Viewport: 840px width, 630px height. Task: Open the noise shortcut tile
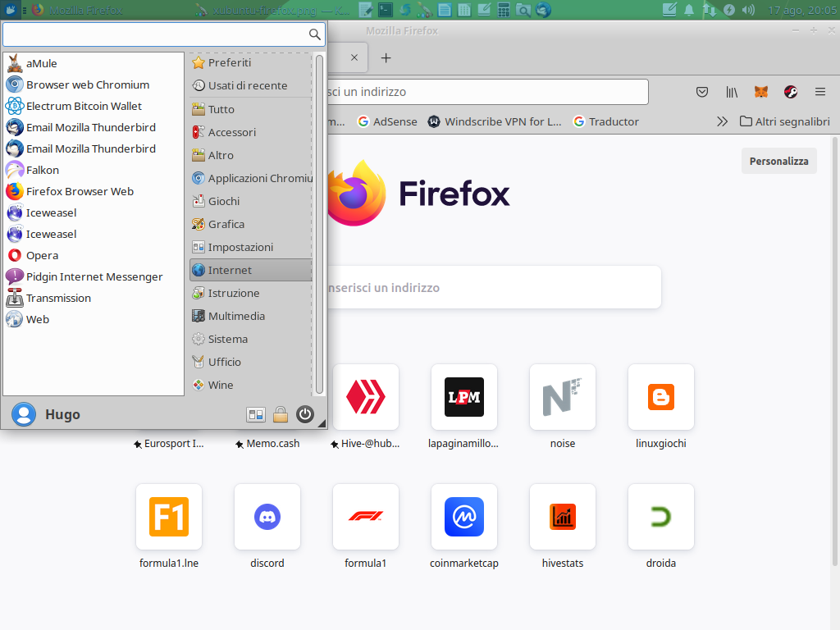tap(563, 397)
